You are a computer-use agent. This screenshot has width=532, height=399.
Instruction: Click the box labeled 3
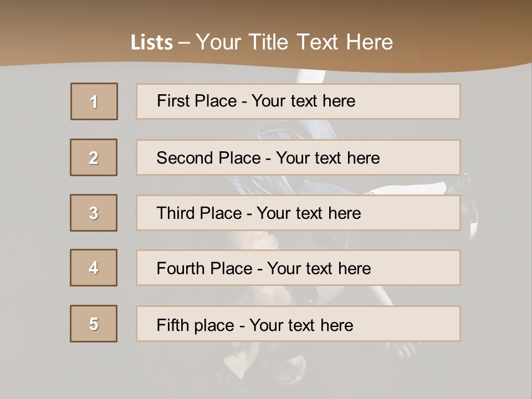tap(94, 213)
